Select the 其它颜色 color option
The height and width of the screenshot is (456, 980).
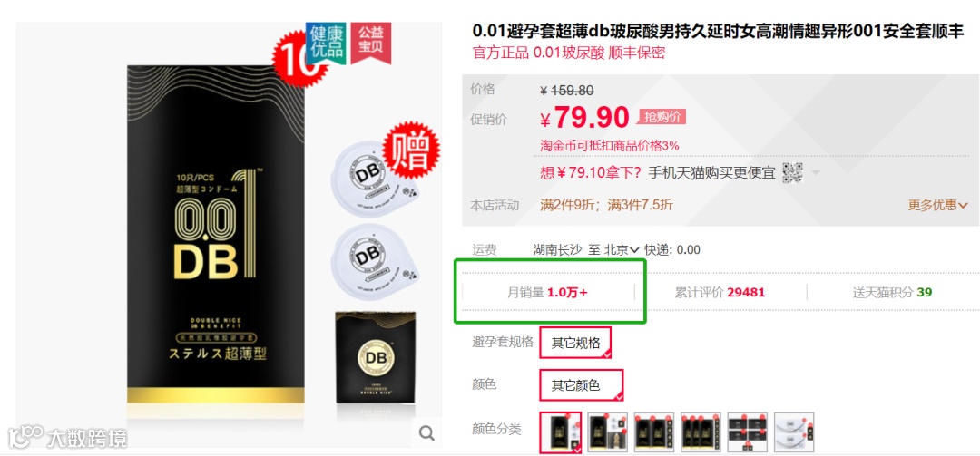(x=582, y=385)
